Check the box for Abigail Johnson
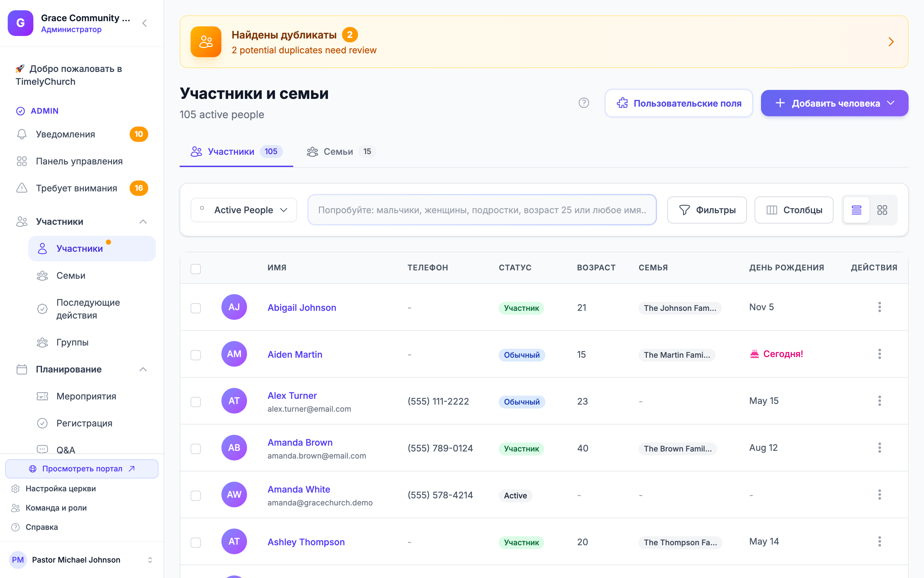 click(196, 308)
